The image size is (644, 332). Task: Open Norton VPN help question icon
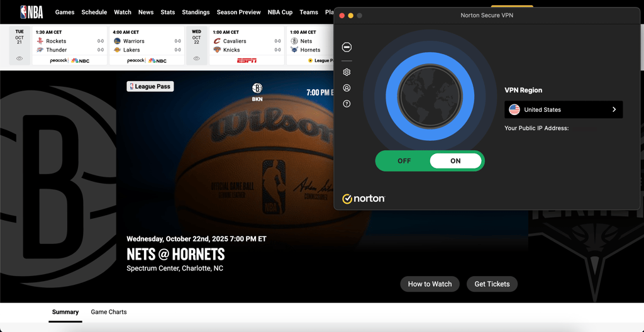coord(347,104)
